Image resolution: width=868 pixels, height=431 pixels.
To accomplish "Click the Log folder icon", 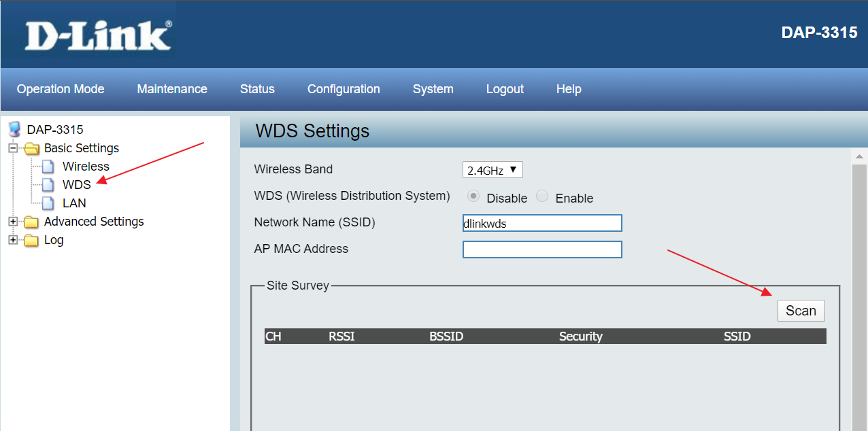I will pos(31,240).
